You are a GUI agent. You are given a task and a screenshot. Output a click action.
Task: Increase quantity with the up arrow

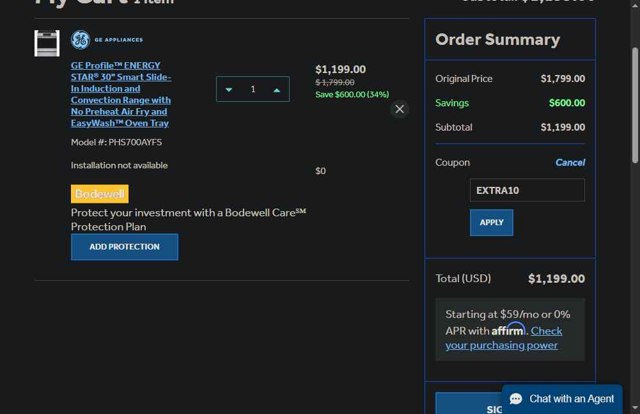pyautogui.click(x=277, y=90)
